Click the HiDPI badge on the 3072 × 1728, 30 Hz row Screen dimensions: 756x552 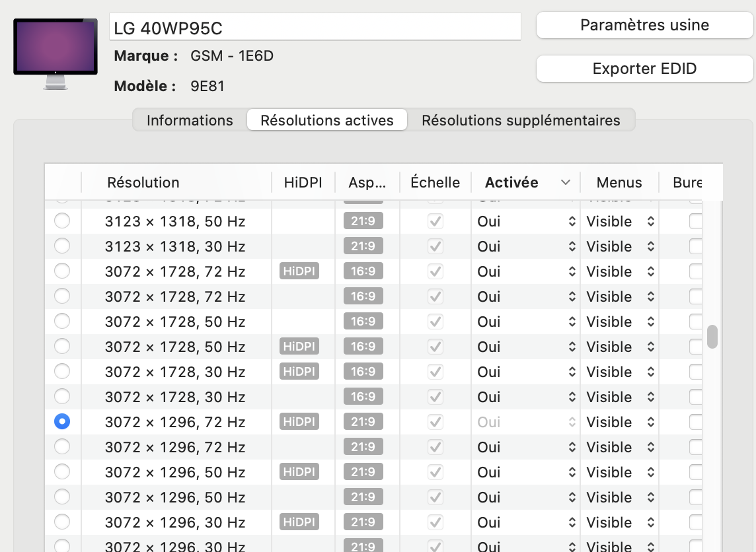299,371
